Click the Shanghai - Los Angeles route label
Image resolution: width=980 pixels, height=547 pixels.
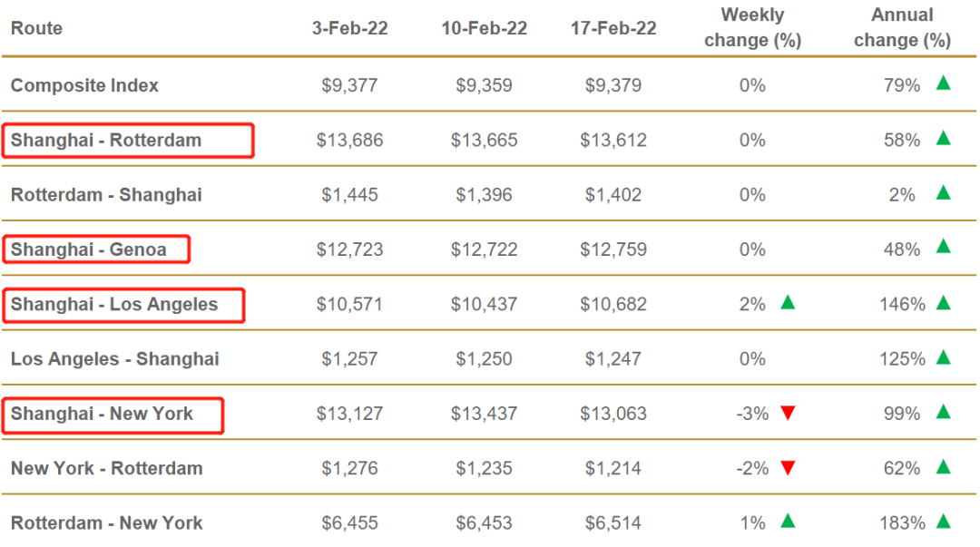pyautogui.click(x=114, y=305)
